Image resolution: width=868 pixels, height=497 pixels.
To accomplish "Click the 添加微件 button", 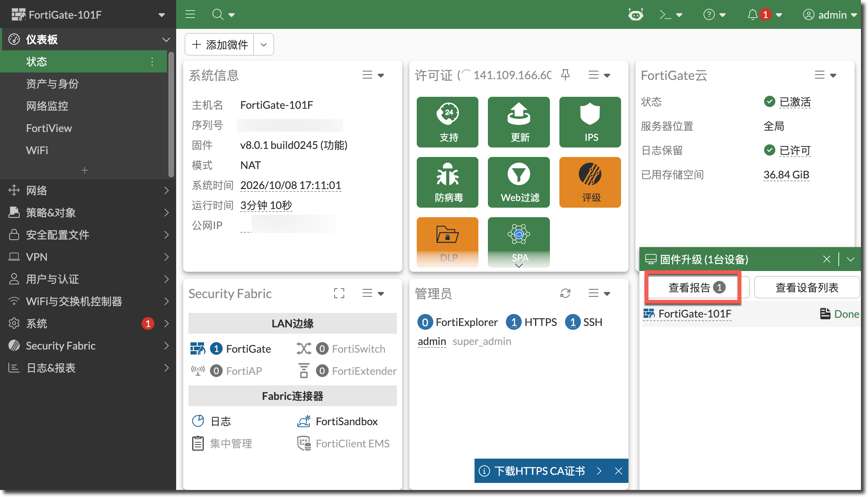I will pos(219,44).
